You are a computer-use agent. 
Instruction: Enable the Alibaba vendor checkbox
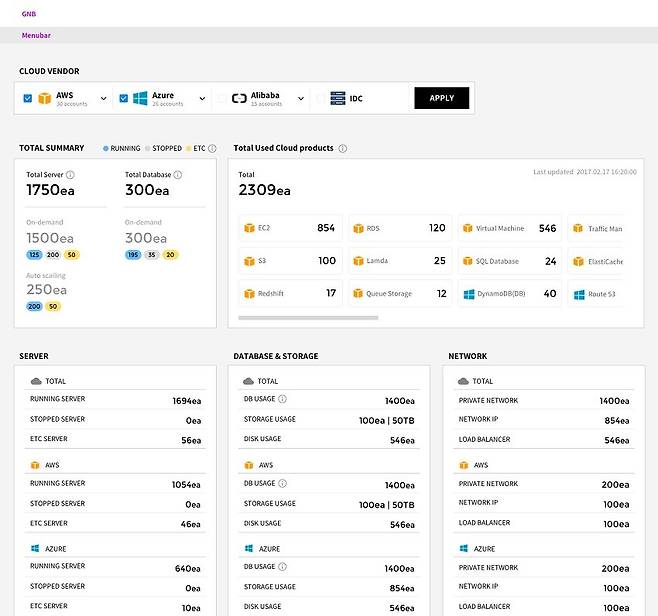pos(222,98)
